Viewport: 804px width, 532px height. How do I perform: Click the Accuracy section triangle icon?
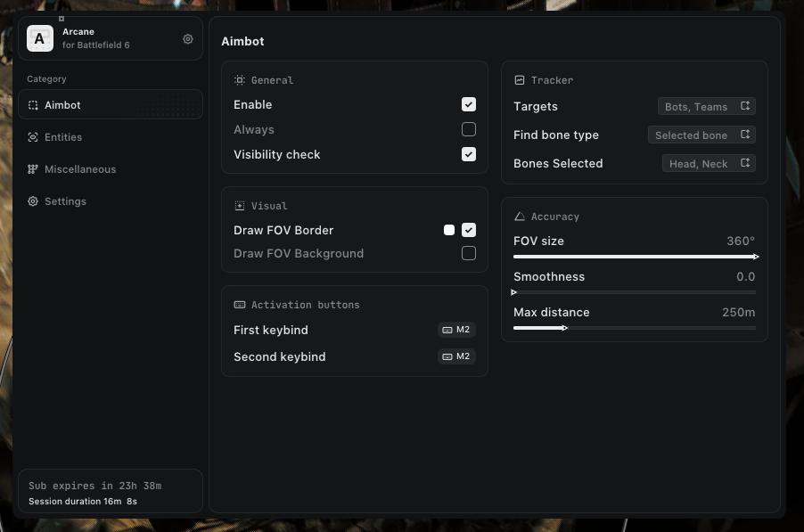pos(520,217)
